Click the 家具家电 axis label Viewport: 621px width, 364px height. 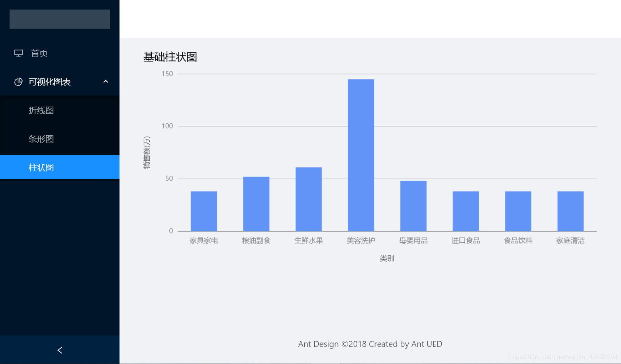[x=204, y=241]
